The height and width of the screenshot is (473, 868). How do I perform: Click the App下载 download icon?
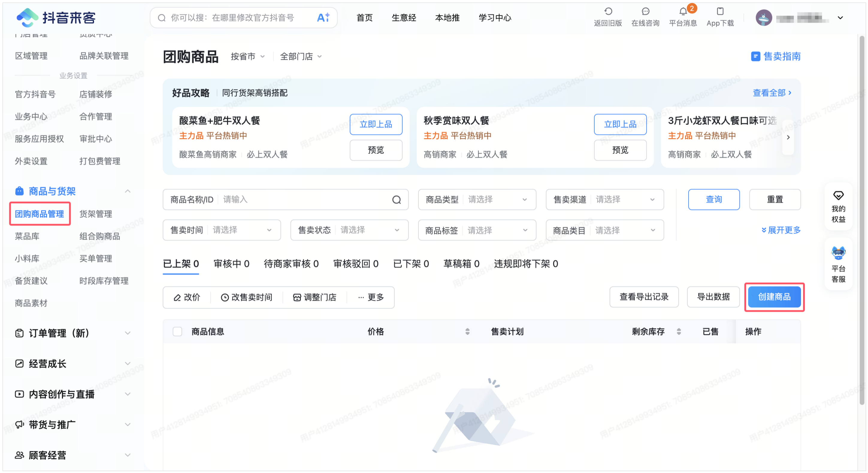[x=720, y=11]
